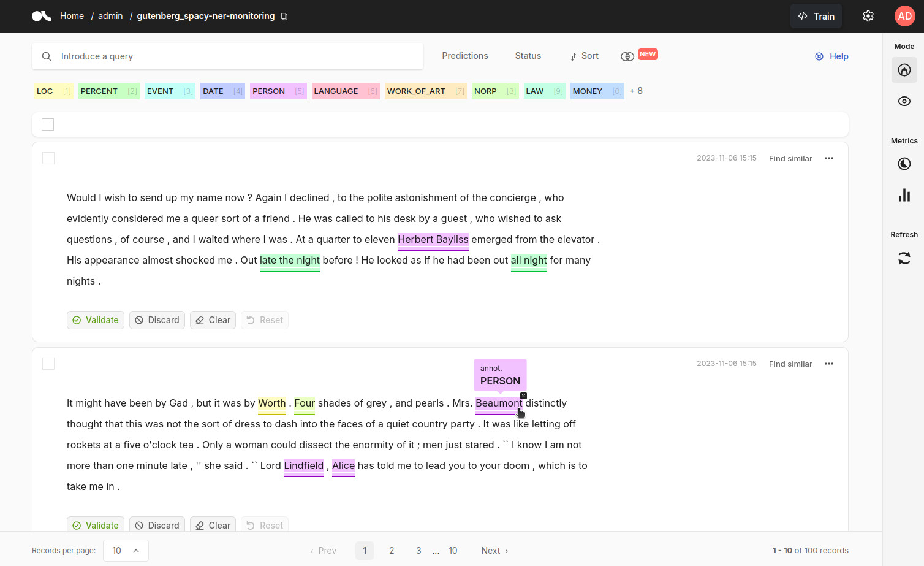Check the select-all records checkbox
This screenshot has height=566, width=924.
point(48,124)
